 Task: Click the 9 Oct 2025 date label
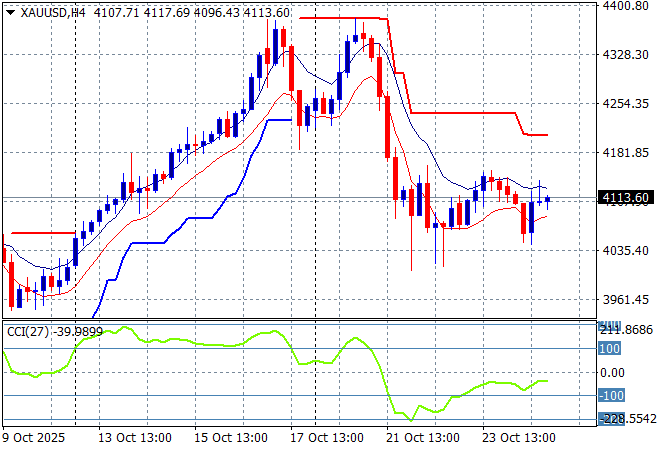(x=36, y=438)
